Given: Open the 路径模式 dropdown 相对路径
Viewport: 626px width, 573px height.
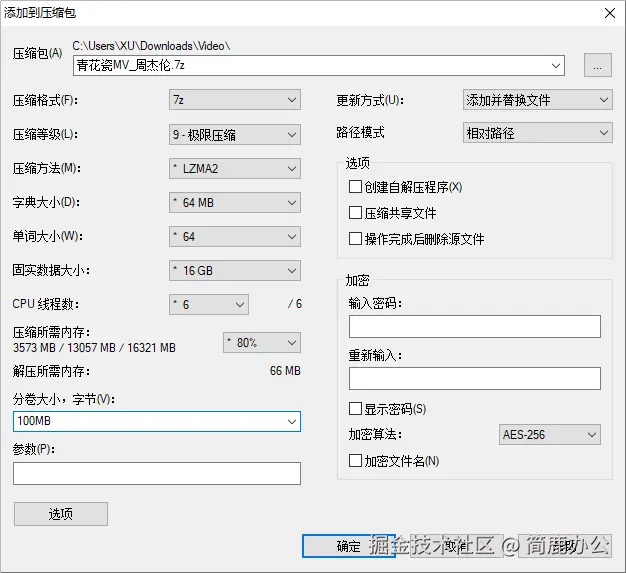Looking at the screenshot, I should pyautogui.click(x=537, y=133).
